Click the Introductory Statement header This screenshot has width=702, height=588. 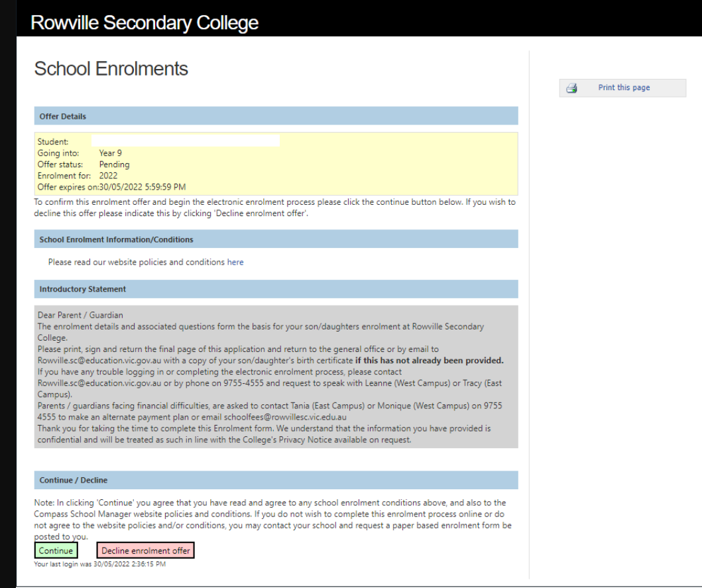276,289
